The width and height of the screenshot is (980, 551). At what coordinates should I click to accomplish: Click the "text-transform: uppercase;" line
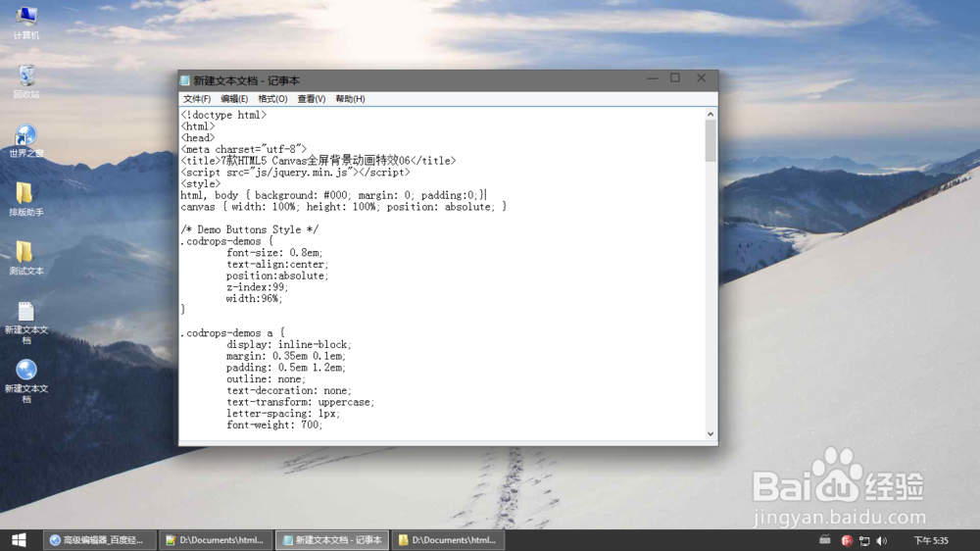click(301, 402)
